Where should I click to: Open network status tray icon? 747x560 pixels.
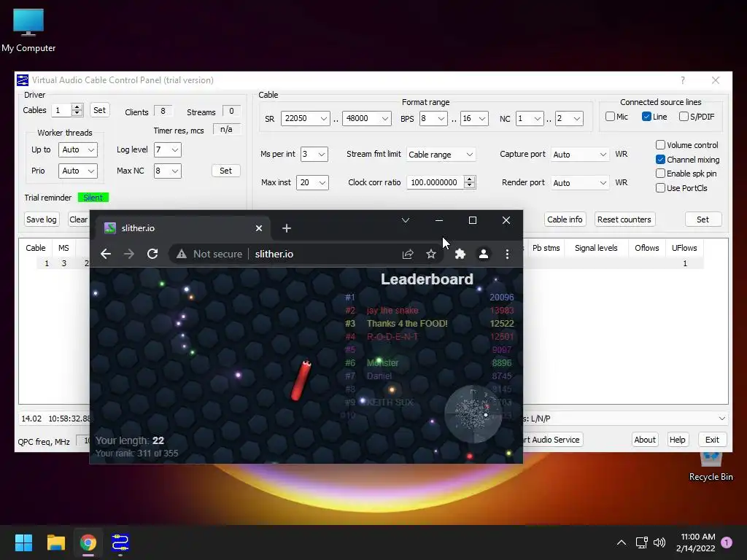point(641,542)
